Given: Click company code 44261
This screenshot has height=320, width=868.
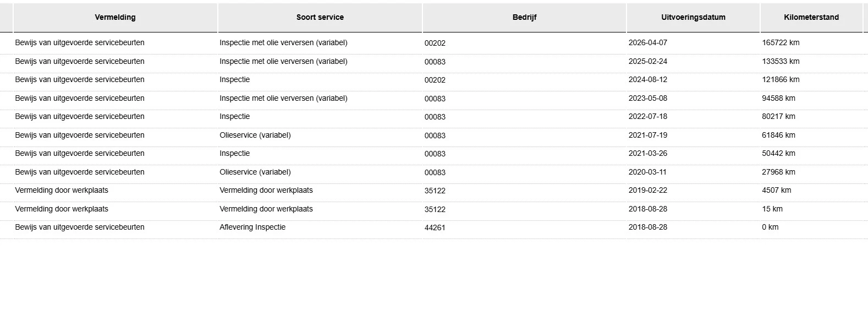Looking at the screenshot, I should (435, 227).
